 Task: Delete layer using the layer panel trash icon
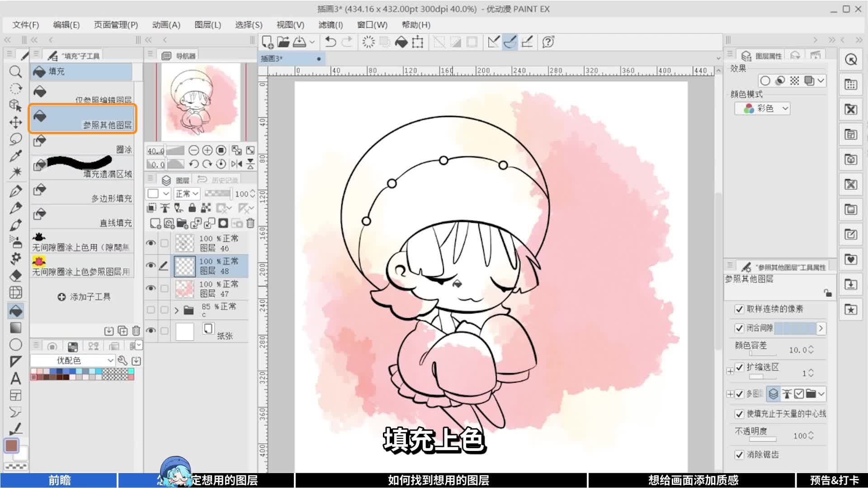click(250, 223)
